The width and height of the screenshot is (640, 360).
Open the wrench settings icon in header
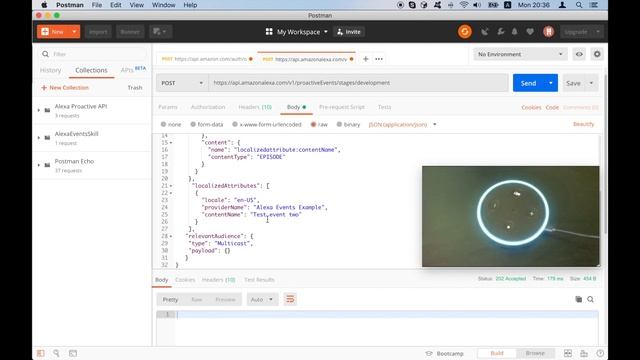500,32
